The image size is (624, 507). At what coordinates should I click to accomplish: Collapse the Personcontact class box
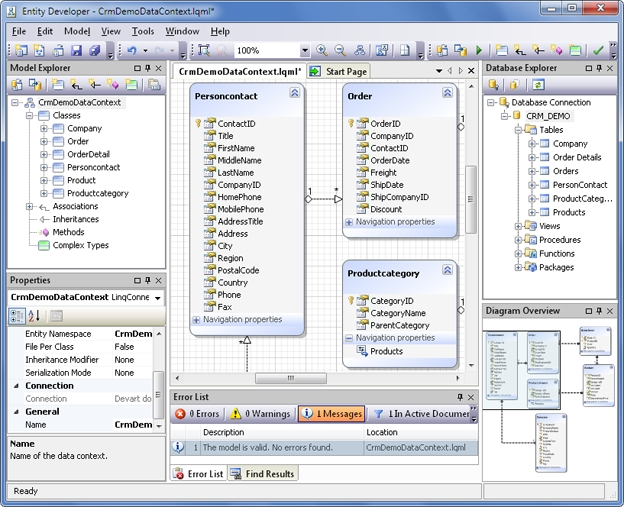click(294, 93)
